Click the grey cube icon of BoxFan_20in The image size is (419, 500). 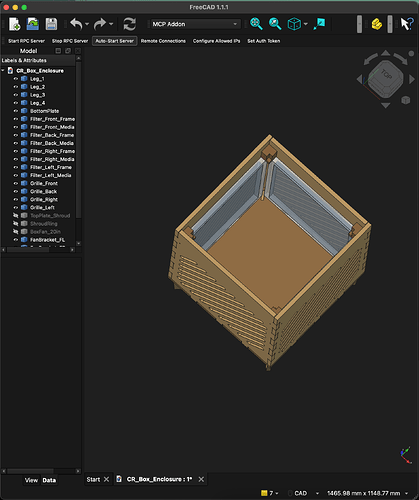pos(24,232)
